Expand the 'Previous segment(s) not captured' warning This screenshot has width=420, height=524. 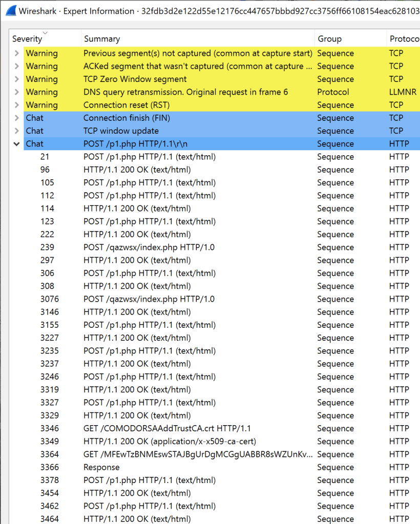17,53
